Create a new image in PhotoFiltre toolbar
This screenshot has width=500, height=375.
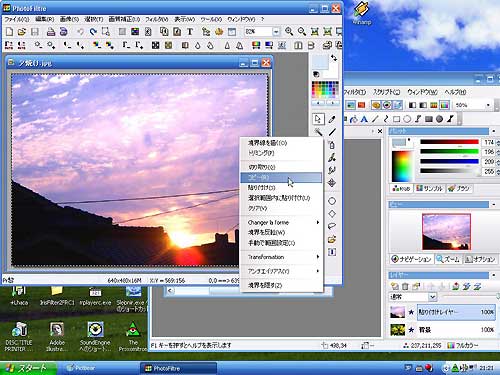click(x=9, y=32)
